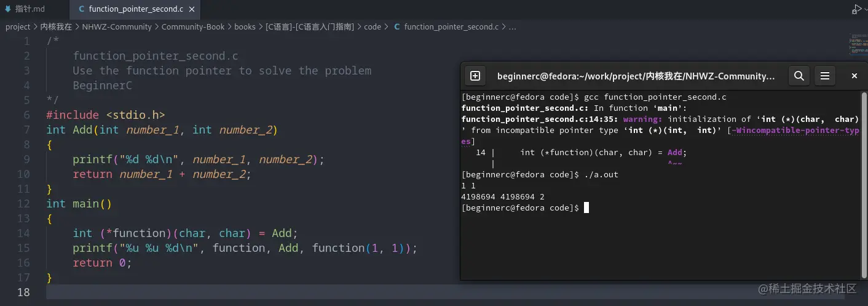868x306 pixels.
Task: Open the terminal search magnifier
Action: (799, 76)
